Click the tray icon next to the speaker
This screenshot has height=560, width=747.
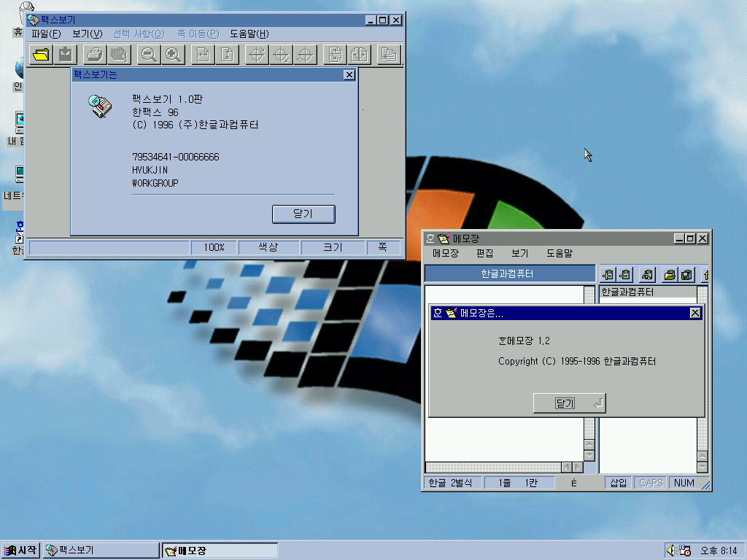(685, 551)
